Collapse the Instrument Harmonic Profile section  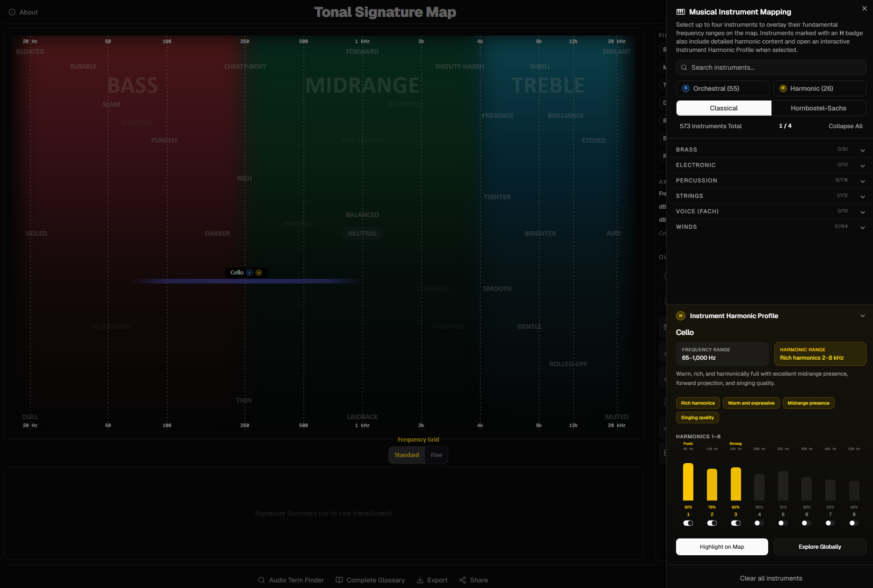point(863,316)
